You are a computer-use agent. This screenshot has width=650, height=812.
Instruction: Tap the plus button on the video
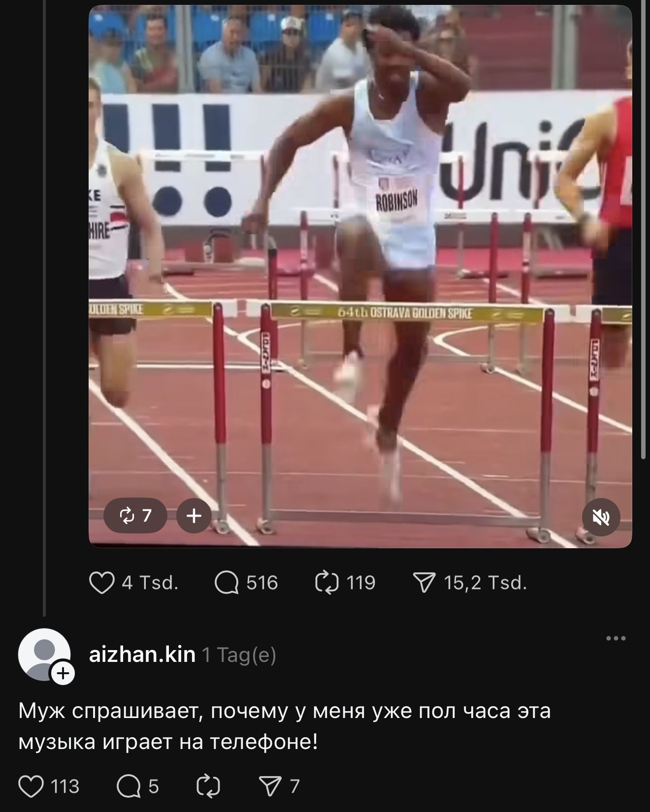coord(194,516)
